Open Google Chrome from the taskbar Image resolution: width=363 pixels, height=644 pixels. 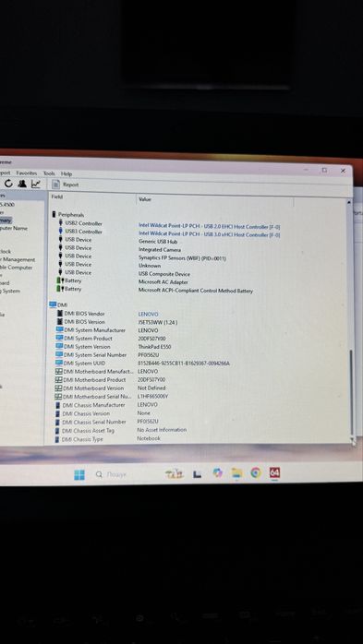pyautogui.click(x=256, y=473)
